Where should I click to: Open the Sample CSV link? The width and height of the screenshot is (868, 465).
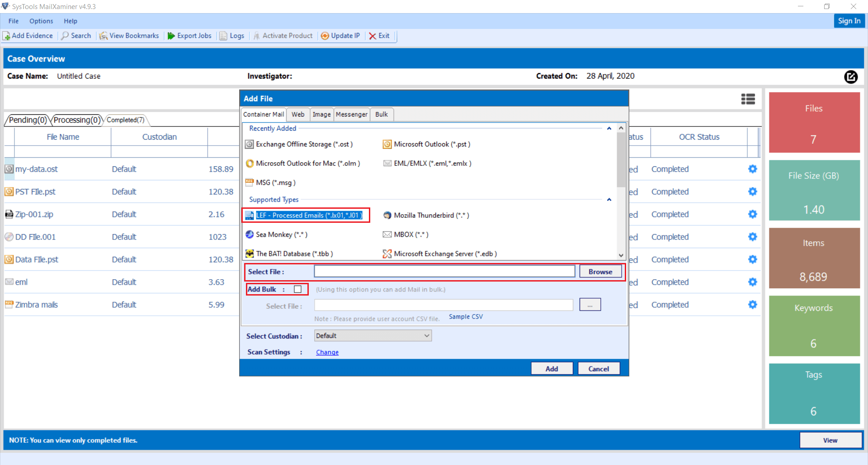(465, 316)
